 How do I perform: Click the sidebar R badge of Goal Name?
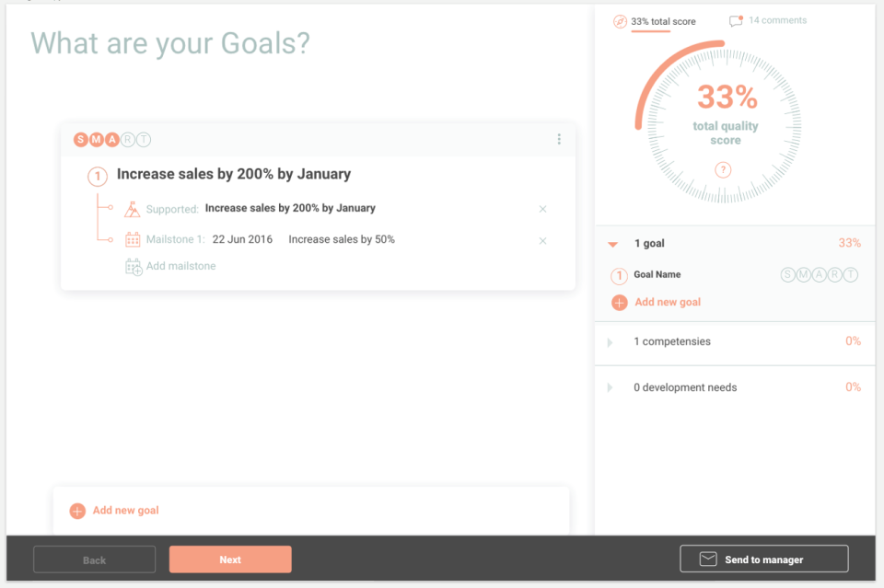click(835, 274)
